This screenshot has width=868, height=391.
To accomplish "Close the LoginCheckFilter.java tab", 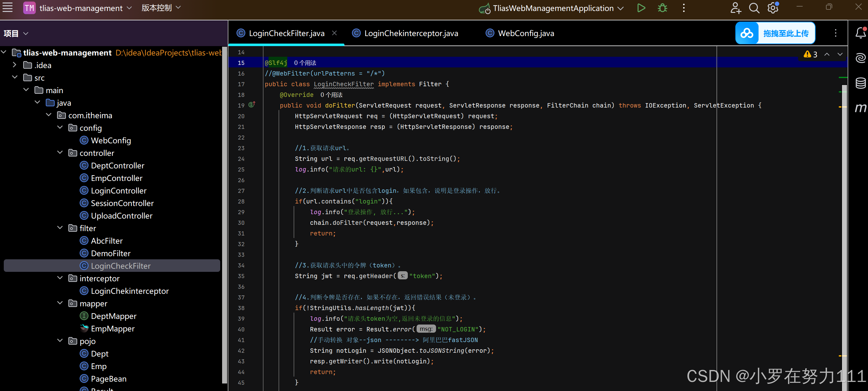I will click(334, 33).
